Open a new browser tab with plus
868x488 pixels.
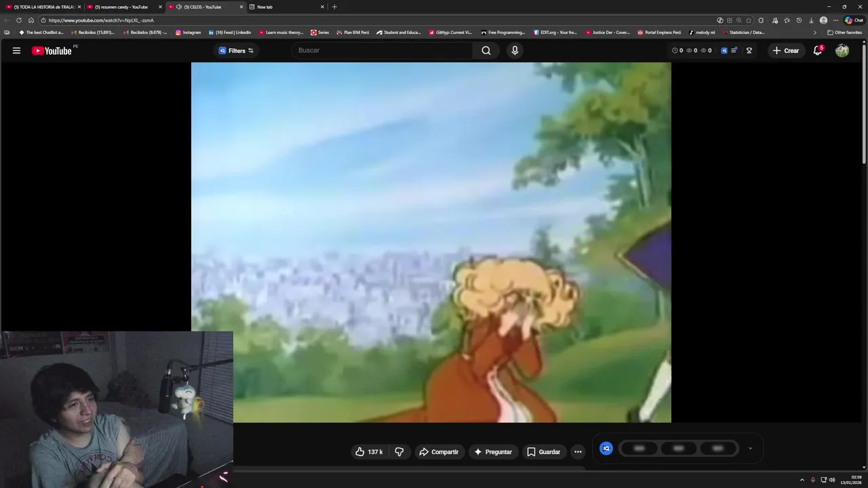coord(334,7)
